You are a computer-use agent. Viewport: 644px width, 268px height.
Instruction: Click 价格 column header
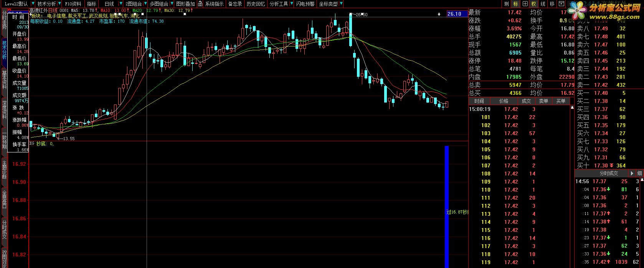pos(504,101)
